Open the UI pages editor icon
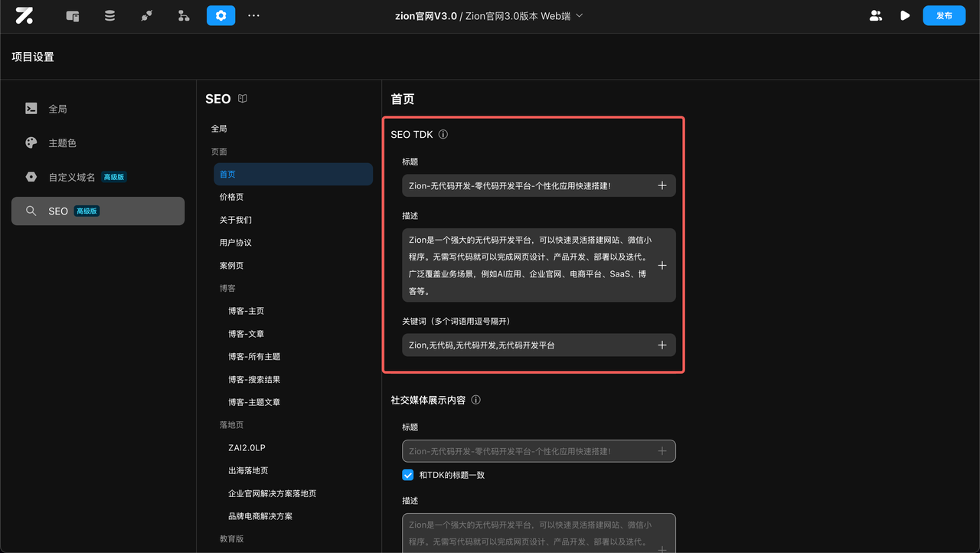The image size is (980, 553). click(x=73, y=15)
